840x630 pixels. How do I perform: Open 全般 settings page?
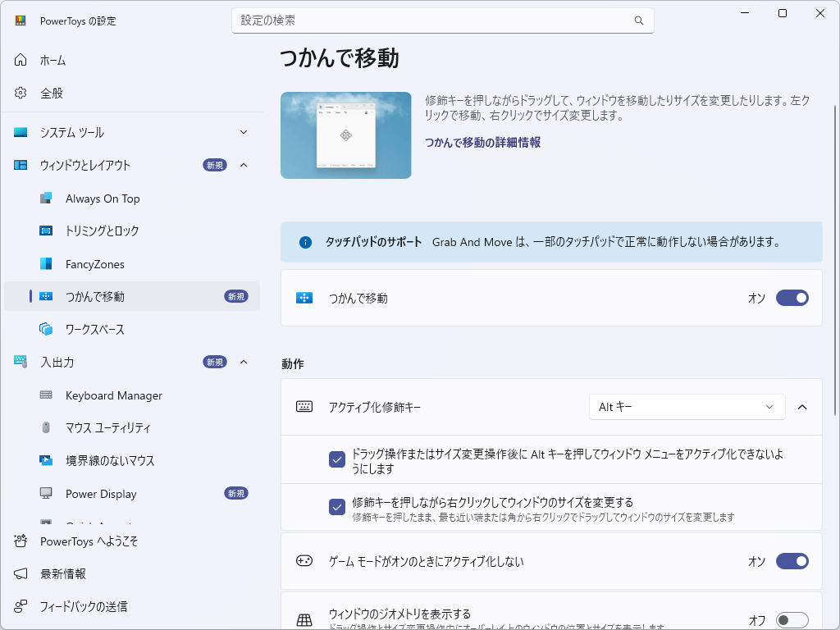[132, 93]
